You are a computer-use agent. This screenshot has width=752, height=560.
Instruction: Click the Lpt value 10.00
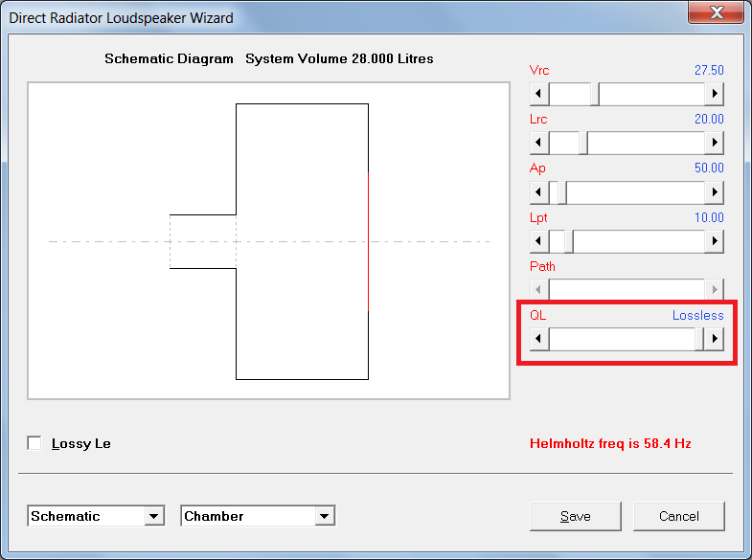[x=709, y=217]
